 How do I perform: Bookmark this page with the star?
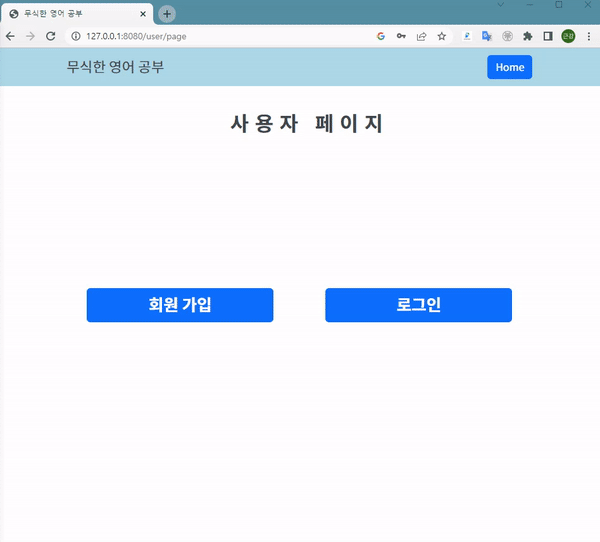point(442,36)
